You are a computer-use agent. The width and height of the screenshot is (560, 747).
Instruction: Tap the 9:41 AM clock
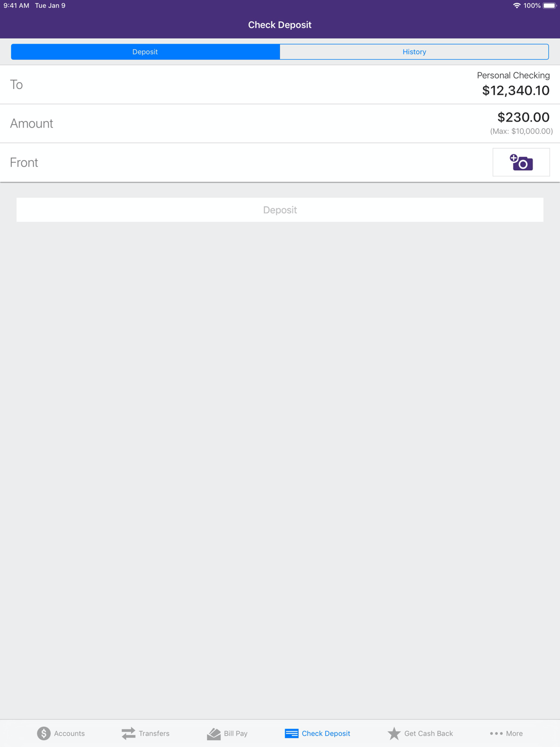pyautogui.click(x=16, y=6)
